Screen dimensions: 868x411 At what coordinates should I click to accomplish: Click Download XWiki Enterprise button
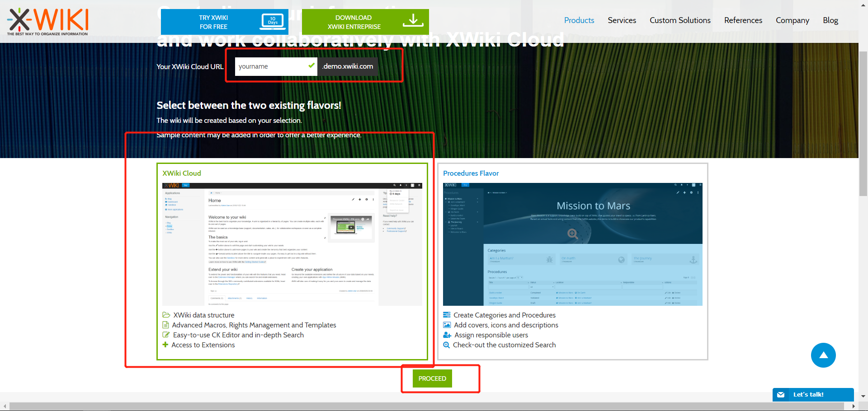click(x=365, y=22)
